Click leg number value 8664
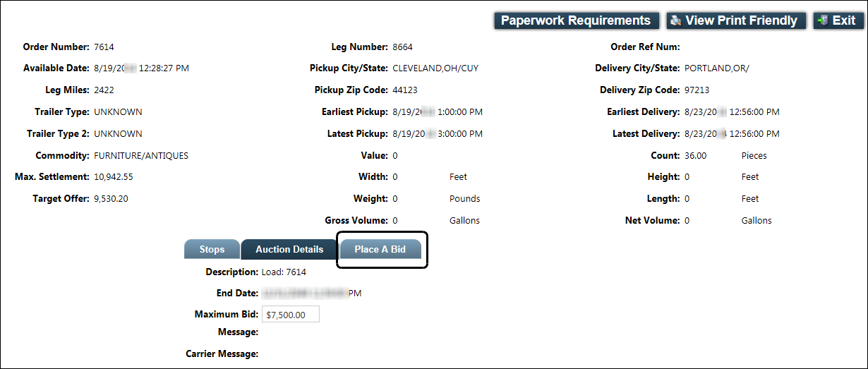The height and width of the screenshot is (369, 868). pyautogui.click(x=402, y=47)
